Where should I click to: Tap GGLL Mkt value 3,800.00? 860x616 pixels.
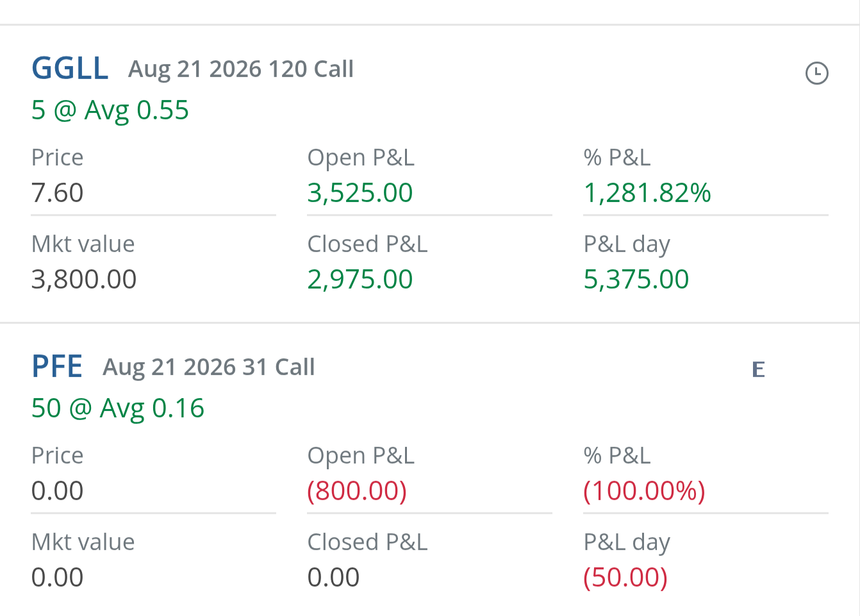[x=84, y=279]
